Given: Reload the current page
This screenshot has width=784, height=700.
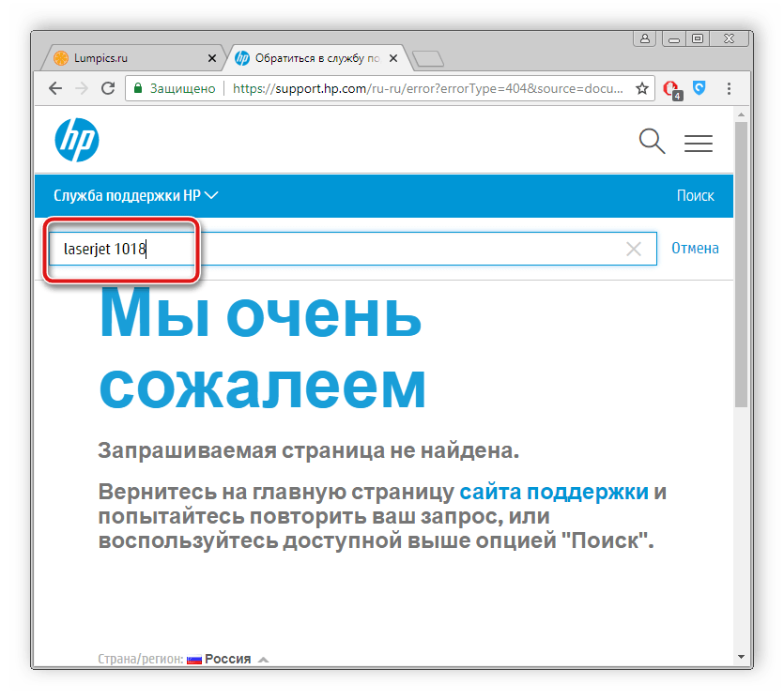Looking at the screenshot, I should coord(108,88).
